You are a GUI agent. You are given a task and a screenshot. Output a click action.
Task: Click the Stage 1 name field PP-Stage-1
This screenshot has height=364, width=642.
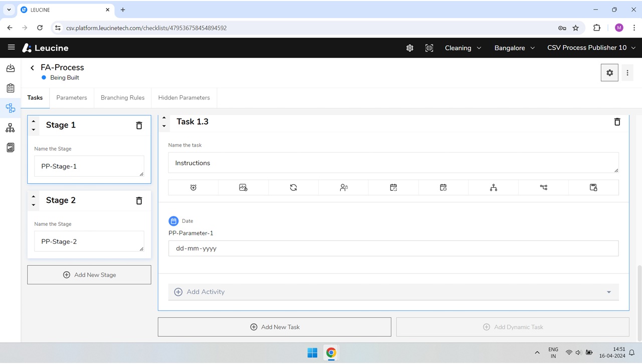click(89, 166)
